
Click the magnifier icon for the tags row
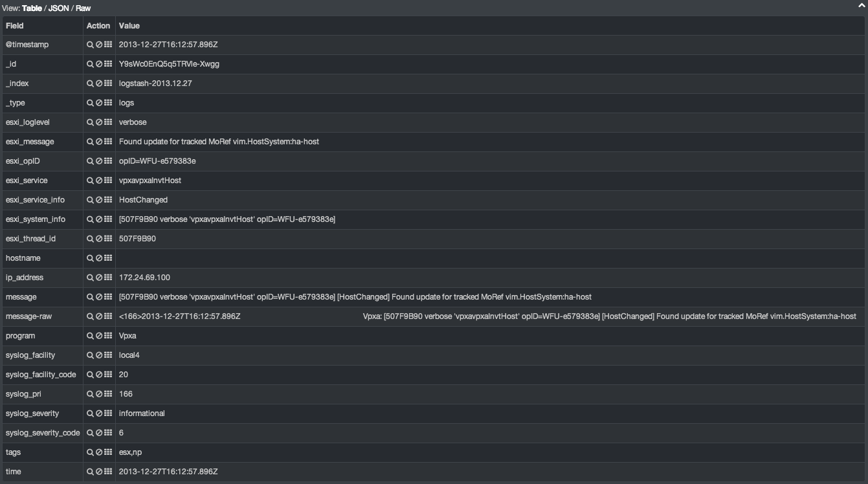[91, 452]
